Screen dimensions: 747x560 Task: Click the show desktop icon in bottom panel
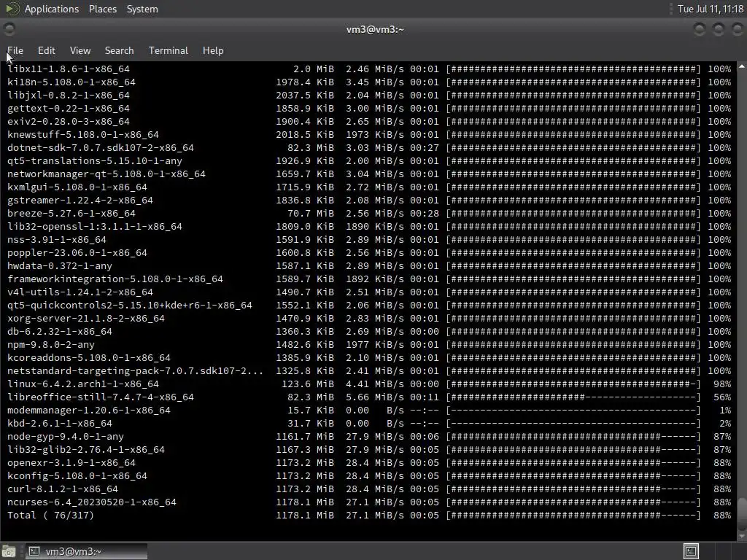(9, 551)
